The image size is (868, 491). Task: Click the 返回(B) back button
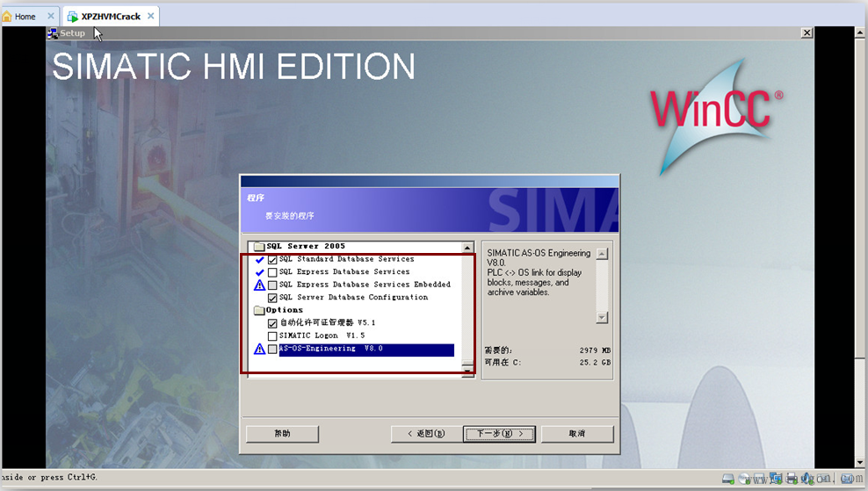tap(426, 433)
